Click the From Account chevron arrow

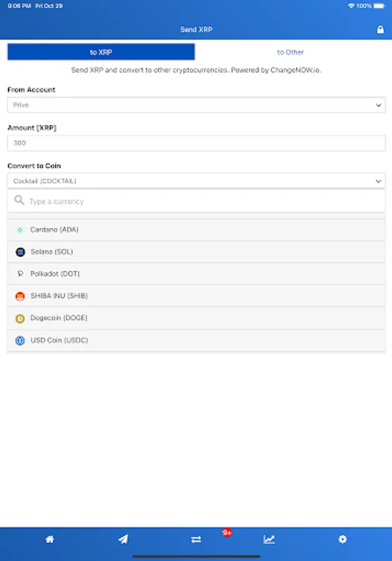click(x=379, y=105)
